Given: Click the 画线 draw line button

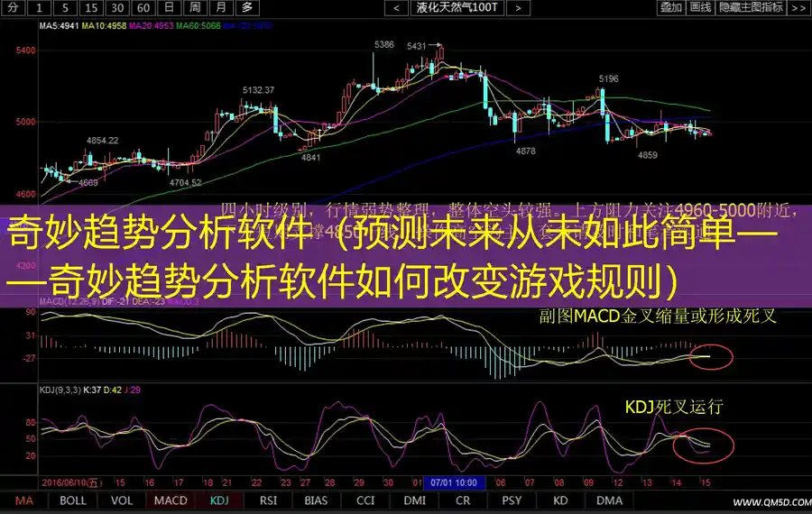Looking at the screenshot, I should pyautogui.click(x=700, y=7).
